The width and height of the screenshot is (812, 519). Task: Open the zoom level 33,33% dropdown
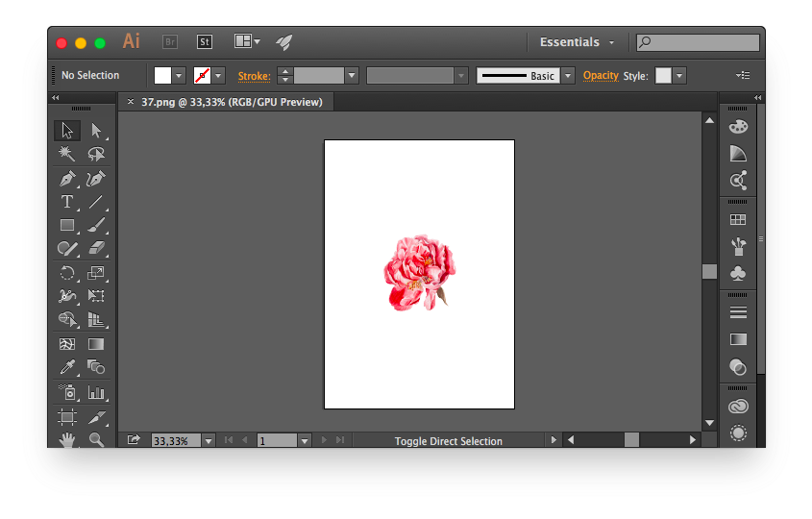pyautogui.click(x=209, y=441)
